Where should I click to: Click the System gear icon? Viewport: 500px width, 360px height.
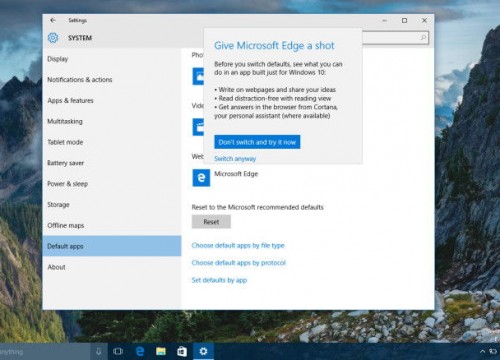point(53,38)
